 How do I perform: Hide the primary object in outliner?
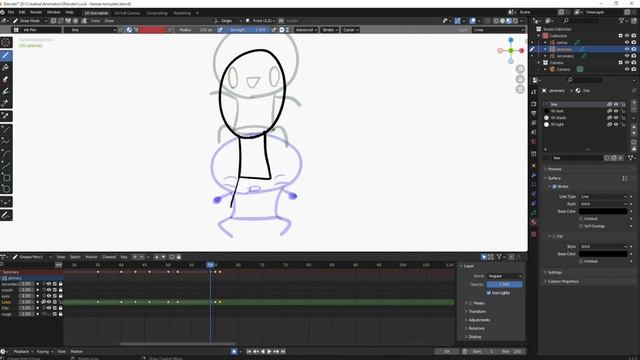coord(627,49)
